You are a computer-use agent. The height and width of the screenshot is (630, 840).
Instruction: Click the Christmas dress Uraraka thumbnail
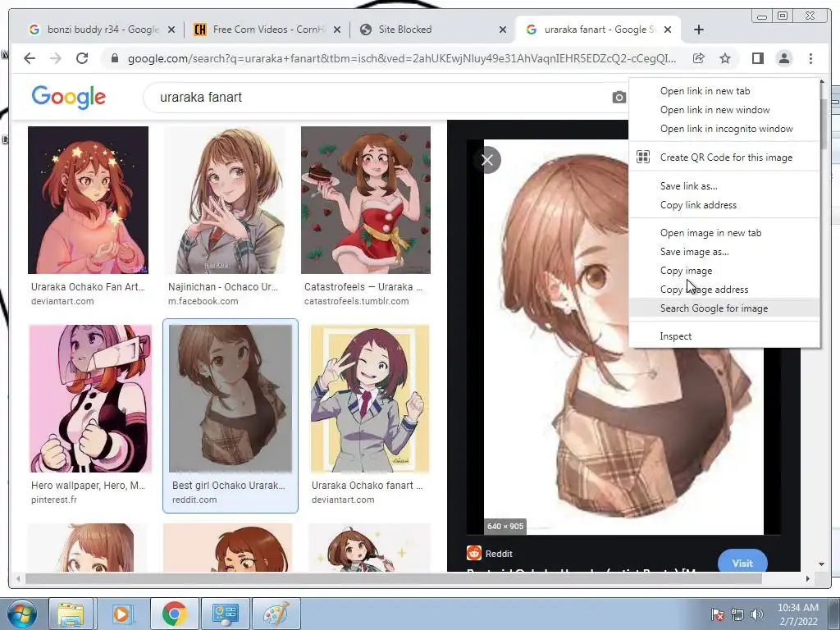[366, 200]
